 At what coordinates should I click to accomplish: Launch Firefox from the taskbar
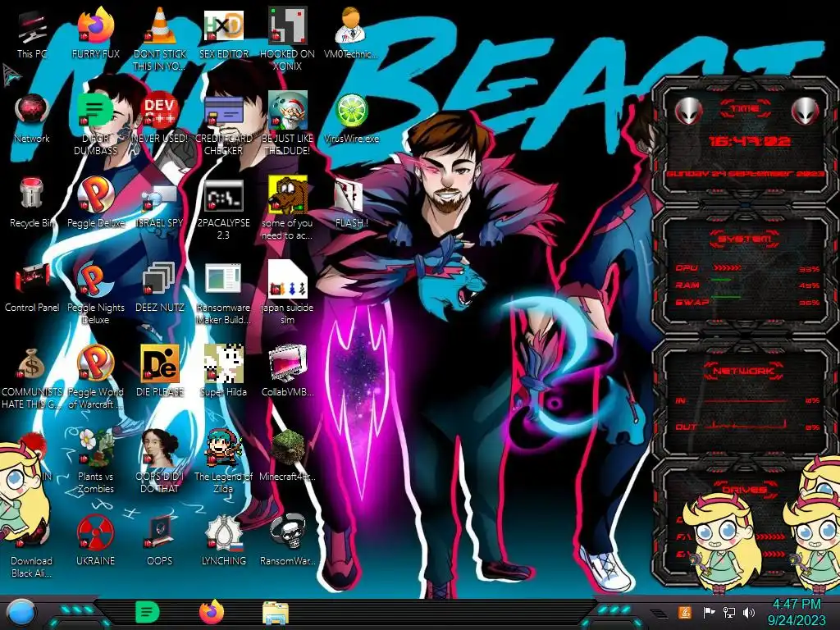click(211, 612)
